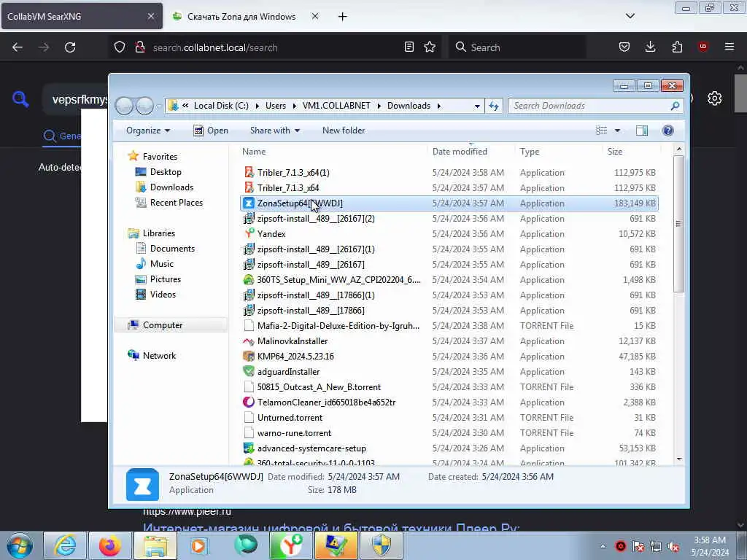Open the Firefox extensions puzzle icon
747x560 pixels.
point(677,47)
